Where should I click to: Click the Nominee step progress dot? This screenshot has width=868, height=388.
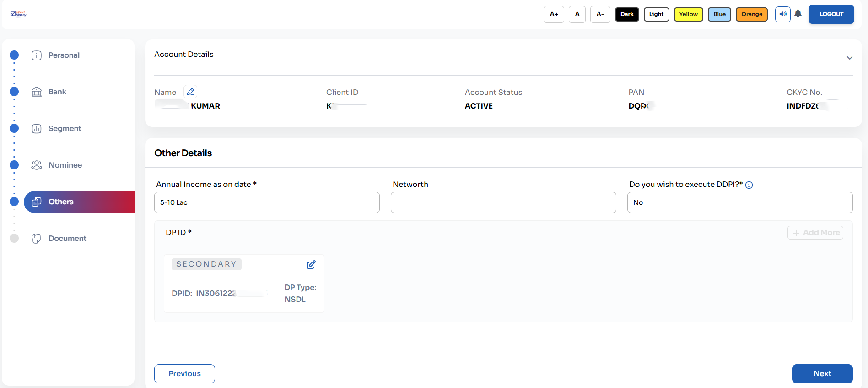click(x=14, y=165)
